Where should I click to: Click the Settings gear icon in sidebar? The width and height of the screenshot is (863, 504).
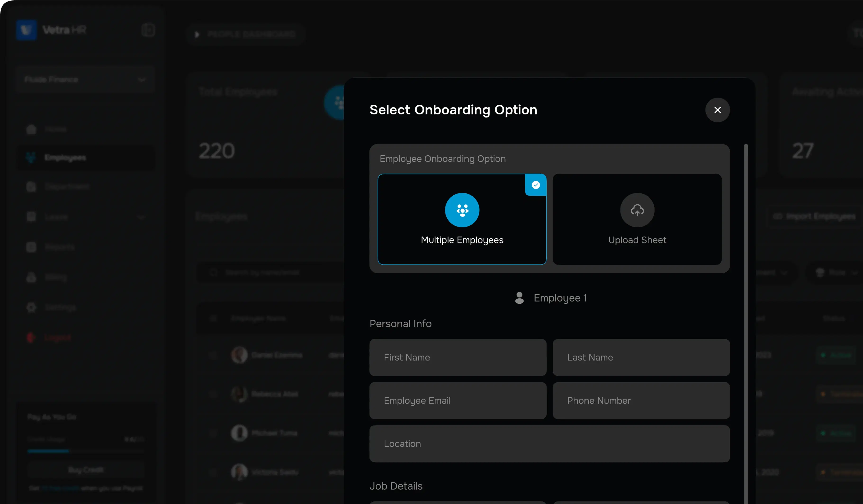(x=31, y=307)
